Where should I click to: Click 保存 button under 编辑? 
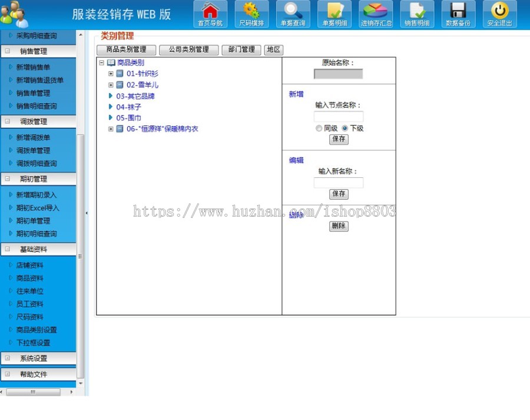click(339, 194)
